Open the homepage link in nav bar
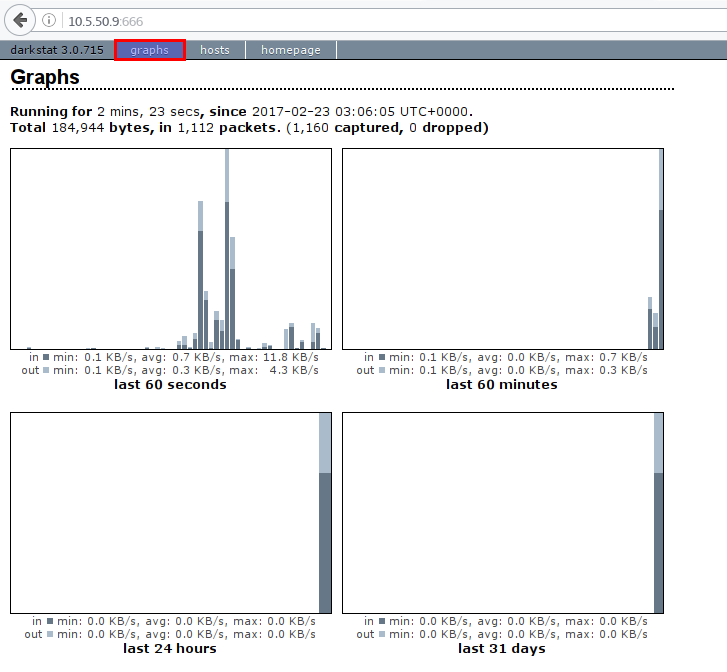This screenshot has width=727, height=672. [x=291, y=50]
